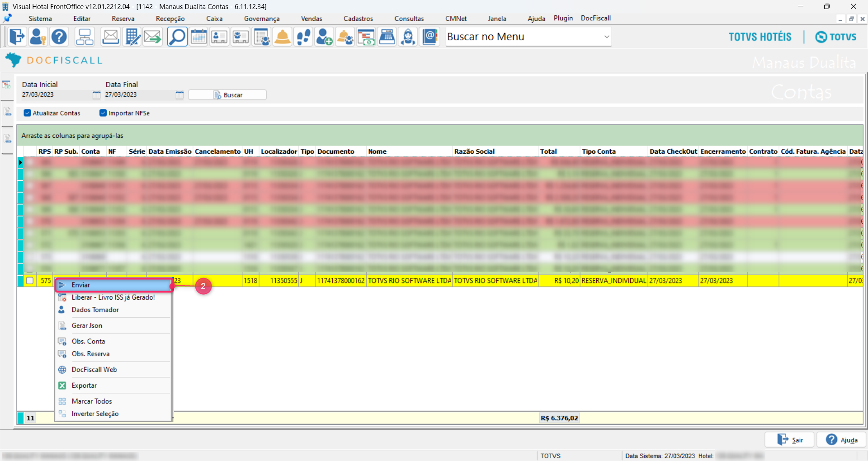
Task: Open the building with pencil icon
Action: tap(132, 37)
